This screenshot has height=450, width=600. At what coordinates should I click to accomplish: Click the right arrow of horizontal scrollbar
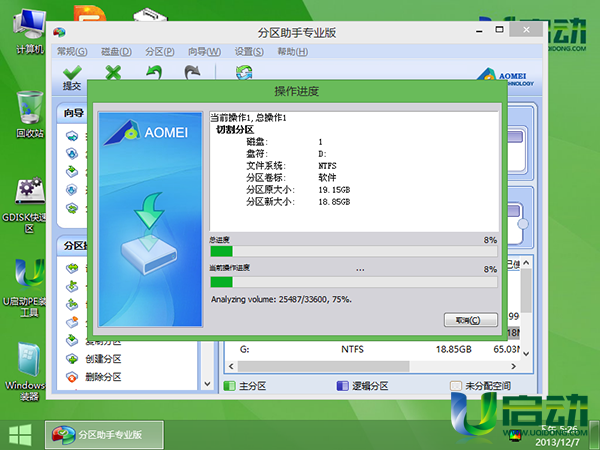514,366
